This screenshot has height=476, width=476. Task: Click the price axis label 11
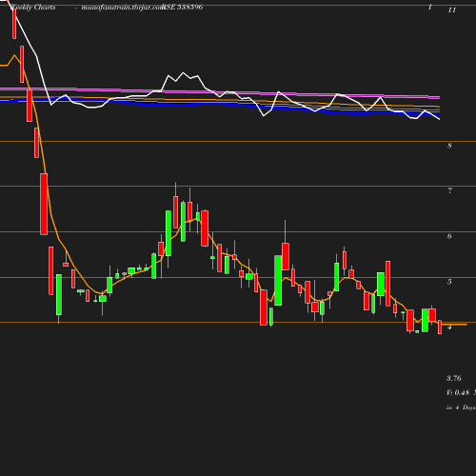click(x=452, y=10)
